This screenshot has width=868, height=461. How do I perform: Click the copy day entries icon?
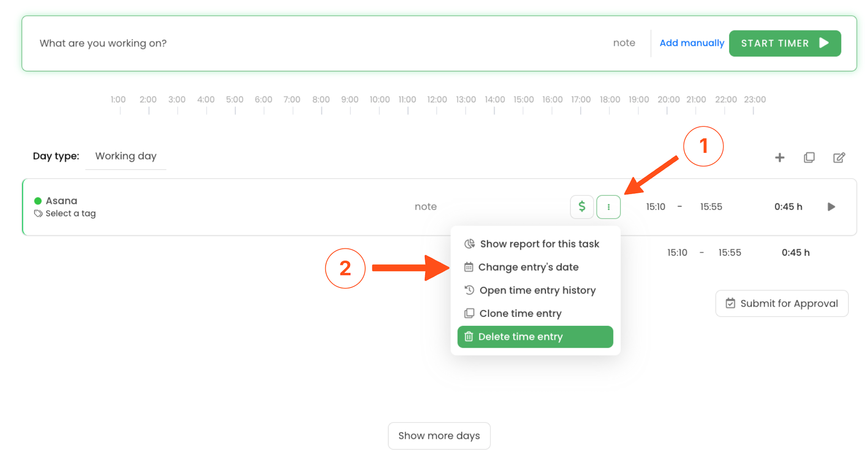(x=809, y=157)
